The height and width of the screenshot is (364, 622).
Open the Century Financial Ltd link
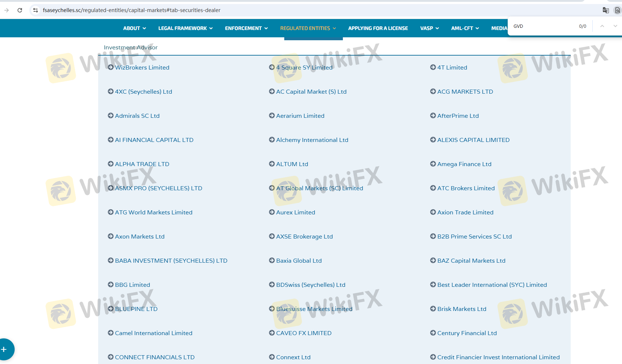[467, 333]
